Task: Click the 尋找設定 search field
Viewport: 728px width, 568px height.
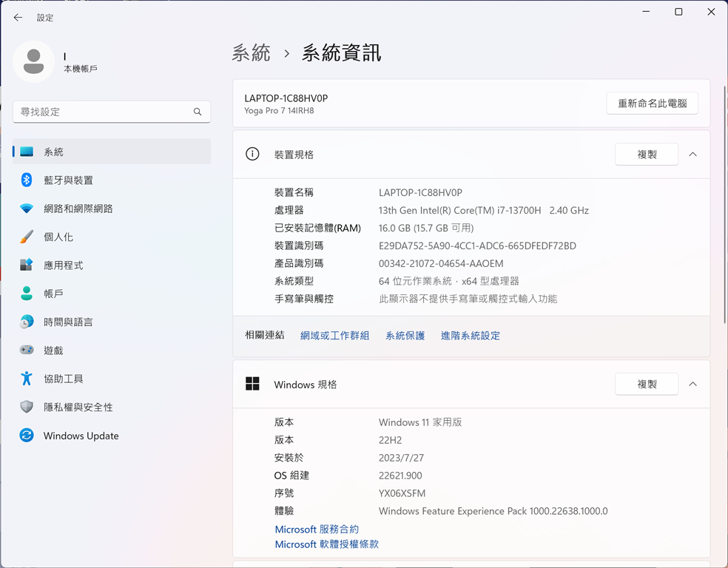Action: pyautogui.click(x=104, y=112)
